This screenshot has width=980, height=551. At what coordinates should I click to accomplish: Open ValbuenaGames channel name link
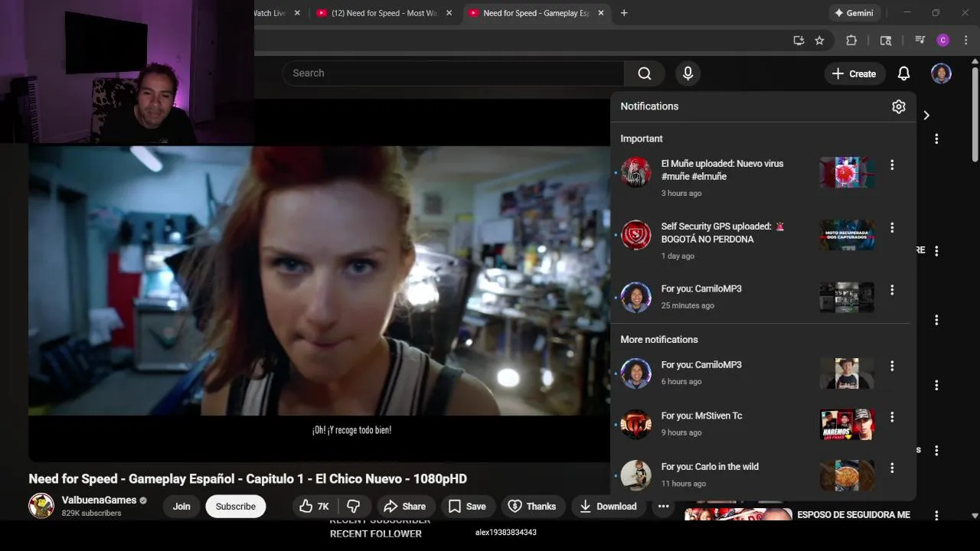[x=99, y=500]
